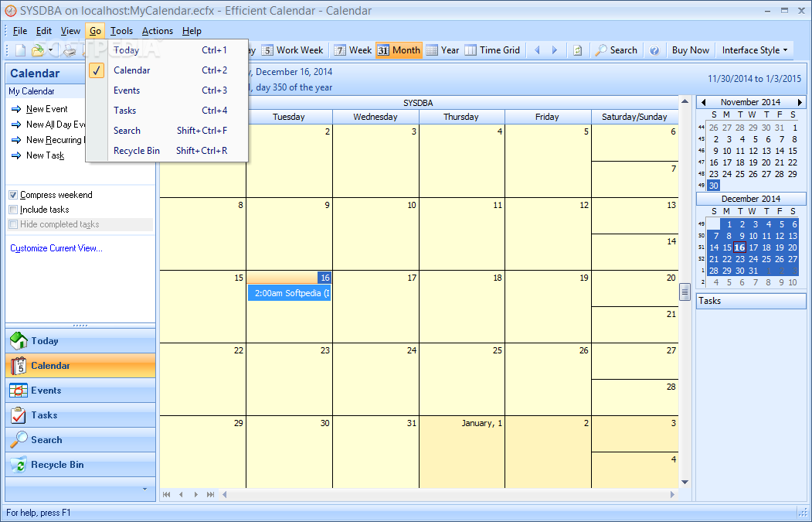Image resolution: width=812 pixels, height=522 pixels.
Task: Switch to Week view
Action: tap(353, 50)
